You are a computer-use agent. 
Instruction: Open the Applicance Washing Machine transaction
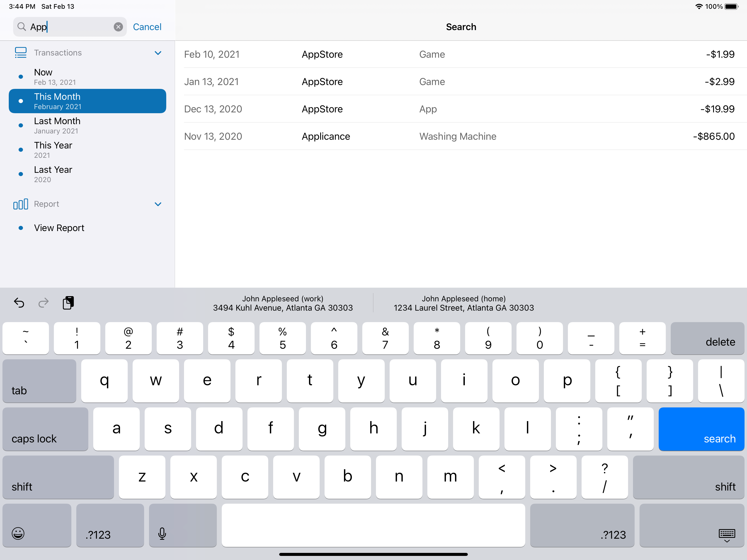coord(461,136)
